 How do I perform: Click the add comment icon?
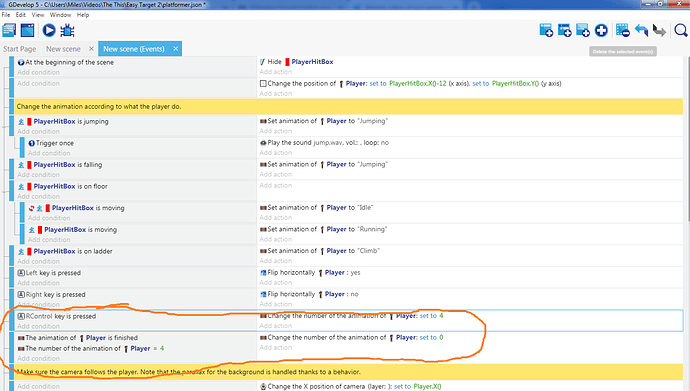click(583, 30)
